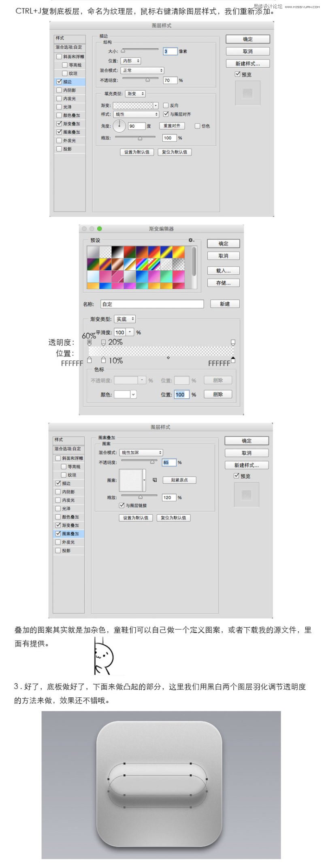Viewport: 324px width, 868px height.
Task: Open gradient Style dropdown showing 线性
Action: pyautogui.click(x=136, y=114)
